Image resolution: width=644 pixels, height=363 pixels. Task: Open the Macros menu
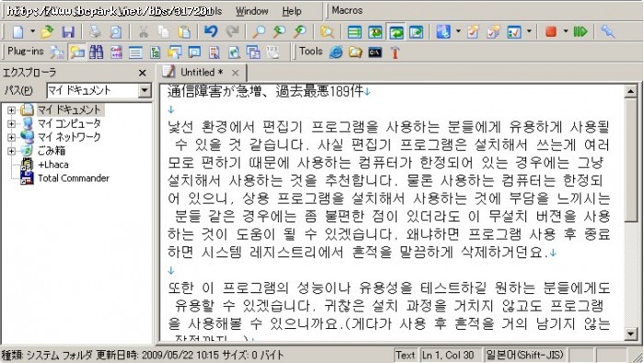click(347, 10)
